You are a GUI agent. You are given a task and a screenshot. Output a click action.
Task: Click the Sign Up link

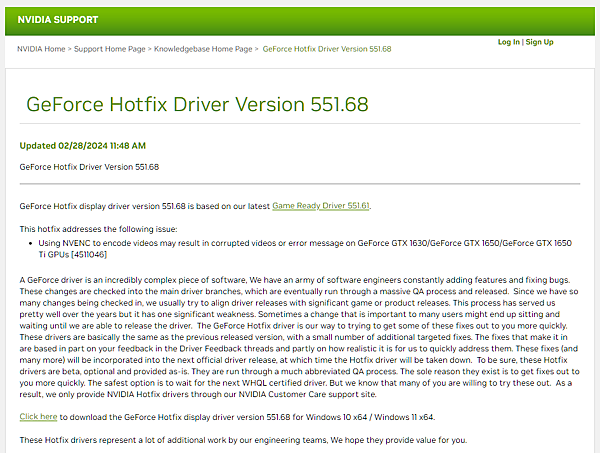click(539, 42)
